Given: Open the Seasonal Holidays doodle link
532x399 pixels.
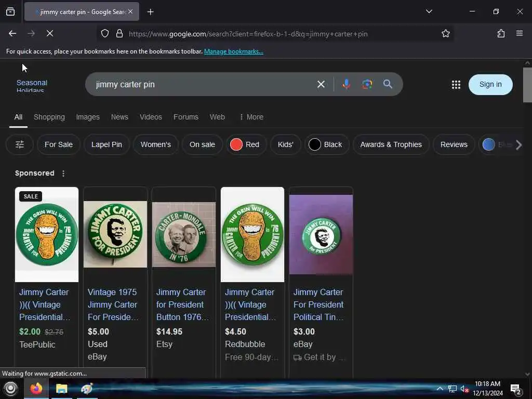Looking at the screenshot, I should pos(32,86).
